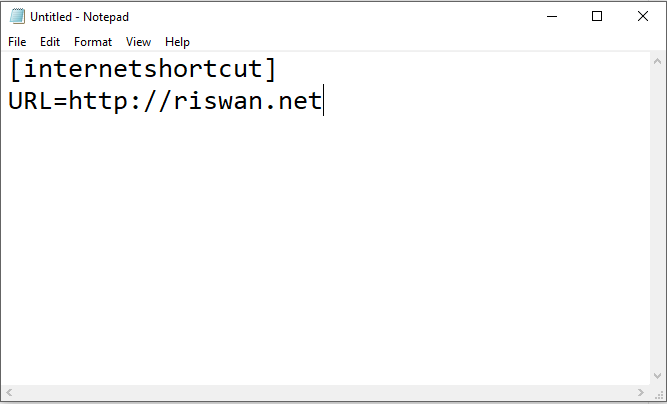
Task: Open the Edit menu
Action: click(x=50, y=42)
